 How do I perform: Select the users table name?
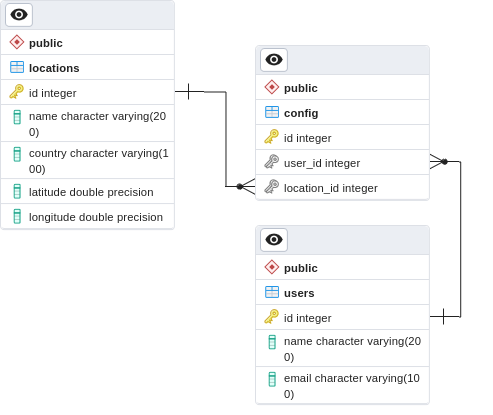[x=299, y=293]
